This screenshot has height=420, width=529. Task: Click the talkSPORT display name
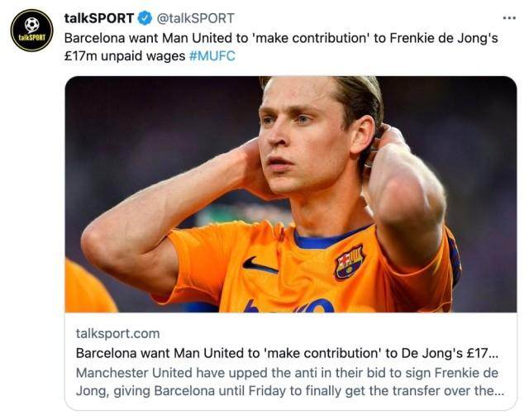pyautogui.click(x=98, y=18)
